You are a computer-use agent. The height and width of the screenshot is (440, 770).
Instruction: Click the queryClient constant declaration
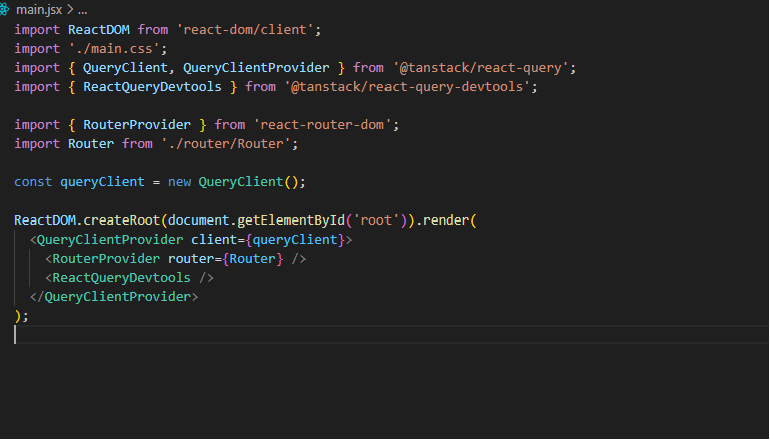click(103, 182)
